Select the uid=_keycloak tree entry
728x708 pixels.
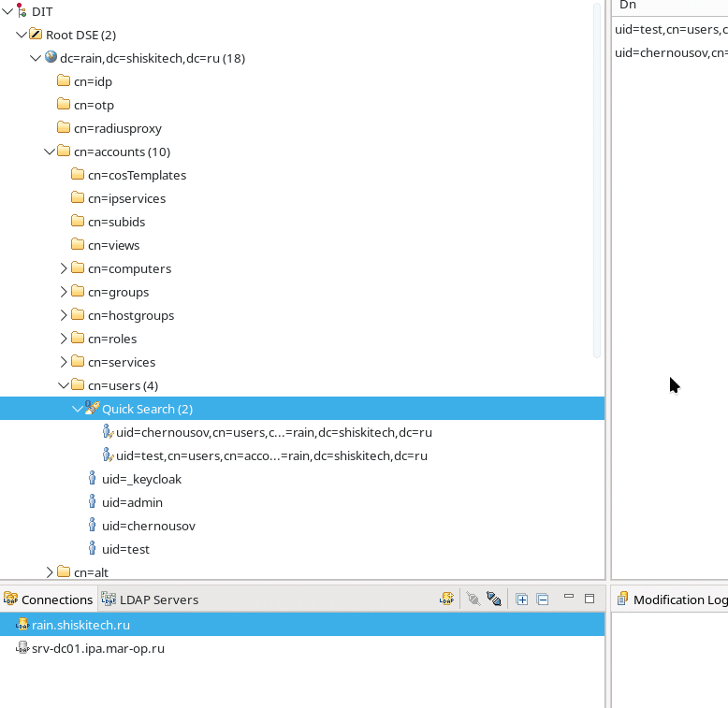[141, 479]
